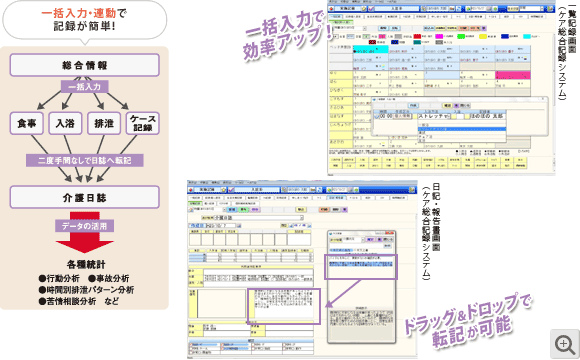Click the ケース記録 box
Image resolution: width=580 pixels, height=360 pixels.
[143, 123]
